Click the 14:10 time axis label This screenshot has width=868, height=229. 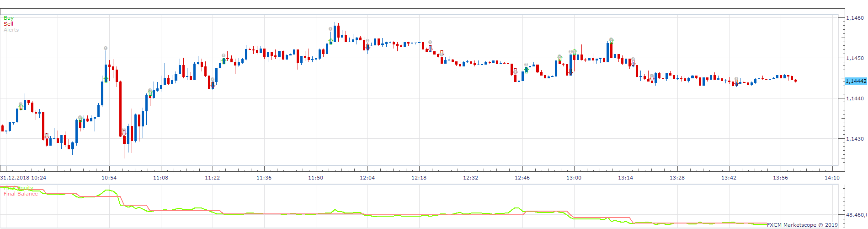[832, 178]
